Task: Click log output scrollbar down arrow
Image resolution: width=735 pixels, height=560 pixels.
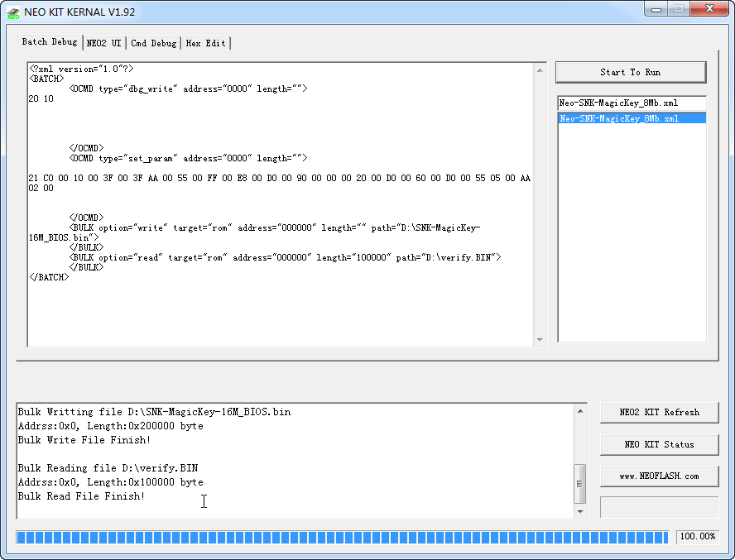Action: coord(580,512)
